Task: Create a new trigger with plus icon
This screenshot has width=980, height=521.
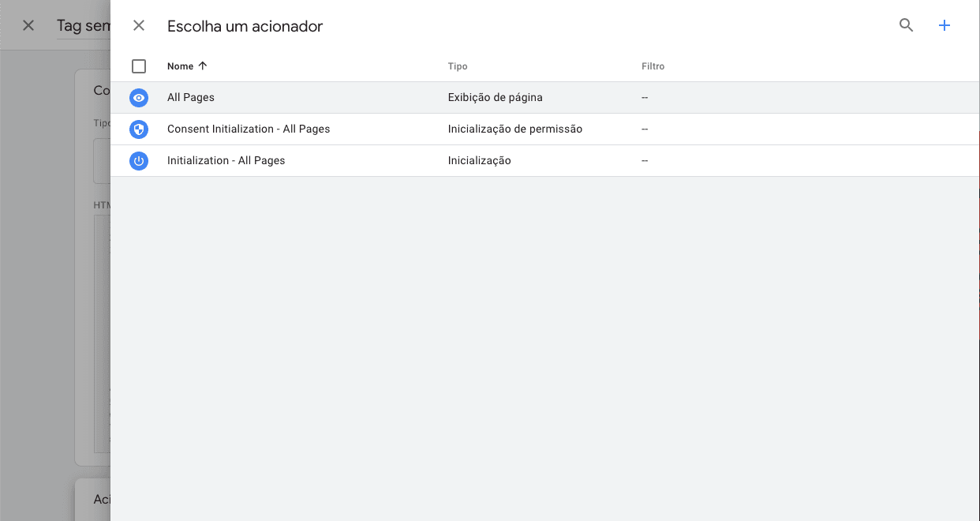Action: 944,25
